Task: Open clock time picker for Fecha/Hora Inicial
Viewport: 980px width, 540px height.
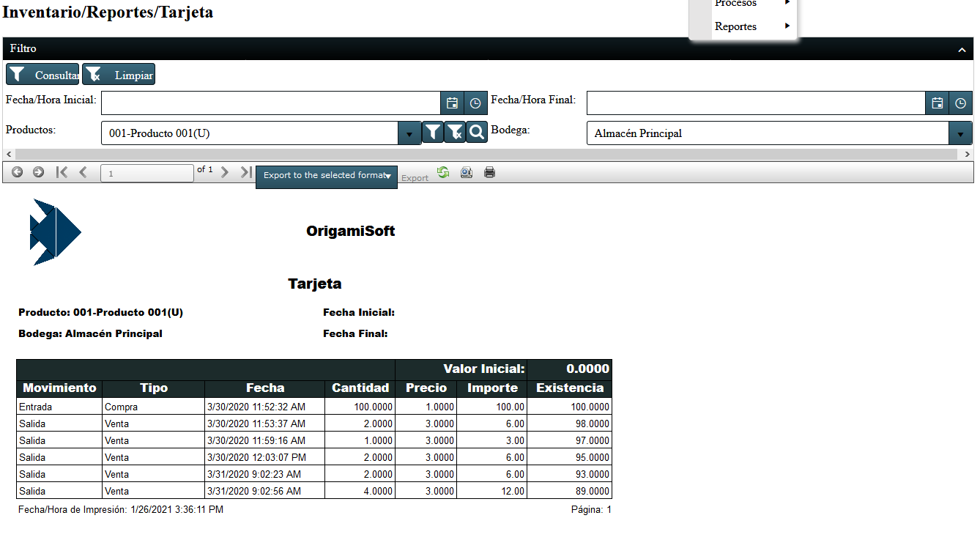Action: click(x=475, y=103)
